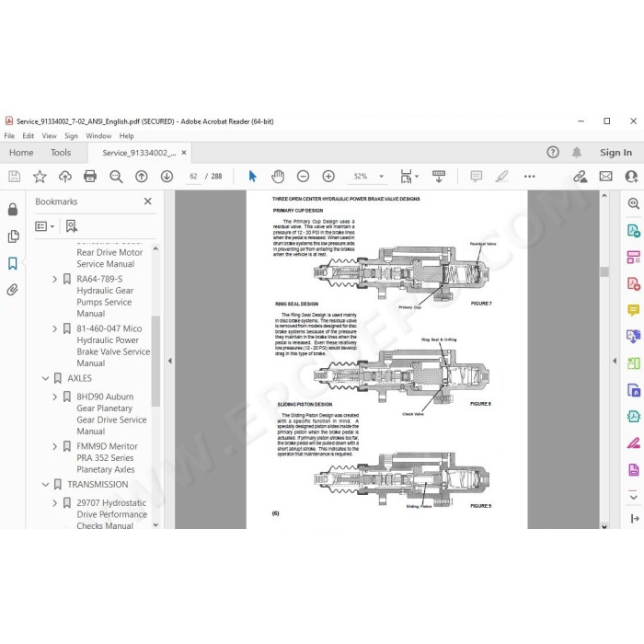
Task: Open the View menu
Action: [50, 136]
